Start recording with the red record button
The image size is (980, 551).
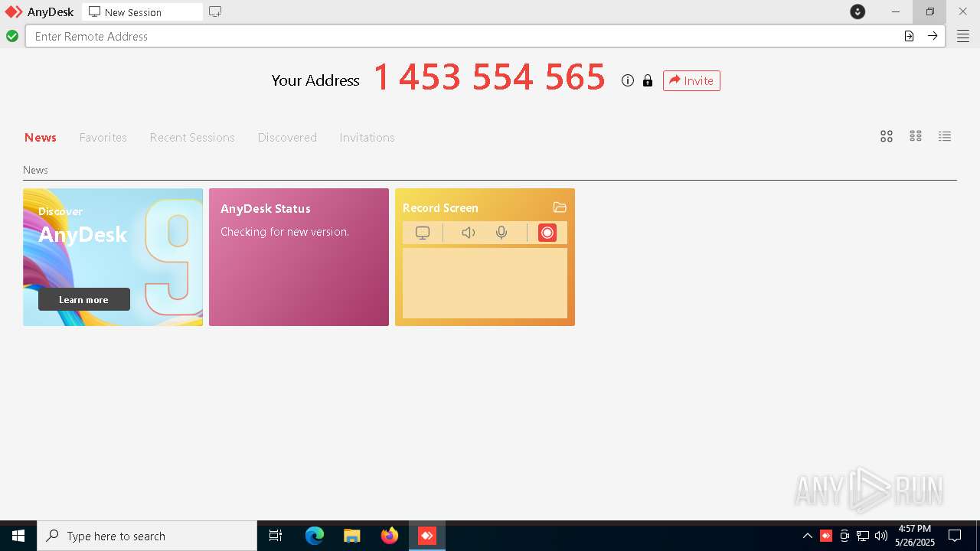[x=547, y=233]
